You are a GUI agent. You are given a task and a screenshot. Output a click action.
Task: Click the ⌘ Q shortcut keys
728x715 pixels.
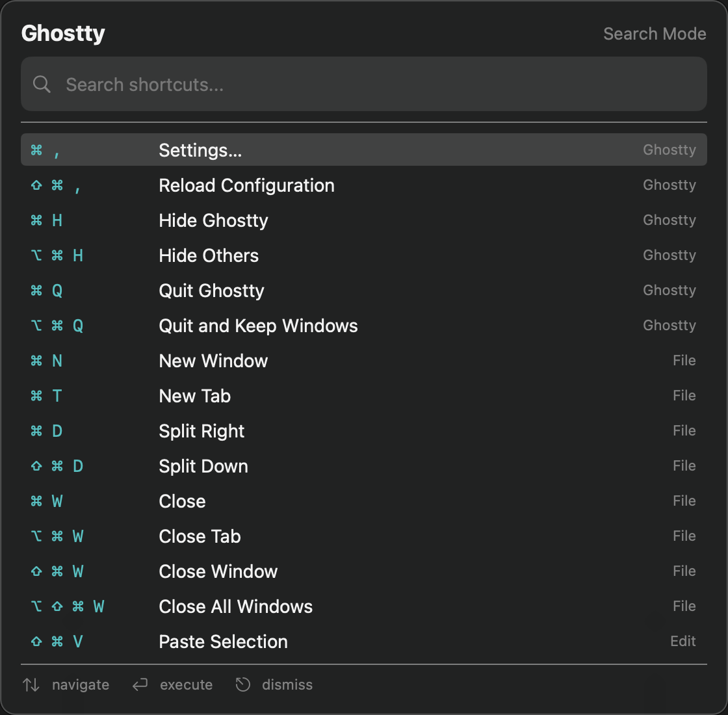46,291
